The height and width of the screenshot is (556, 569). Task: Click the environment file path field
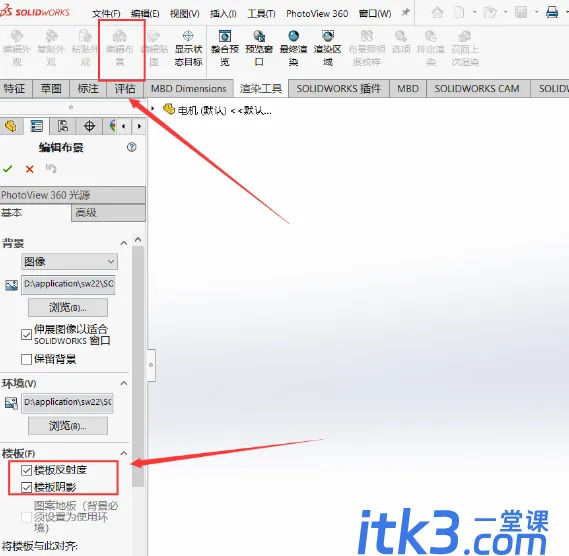[67, 403]
